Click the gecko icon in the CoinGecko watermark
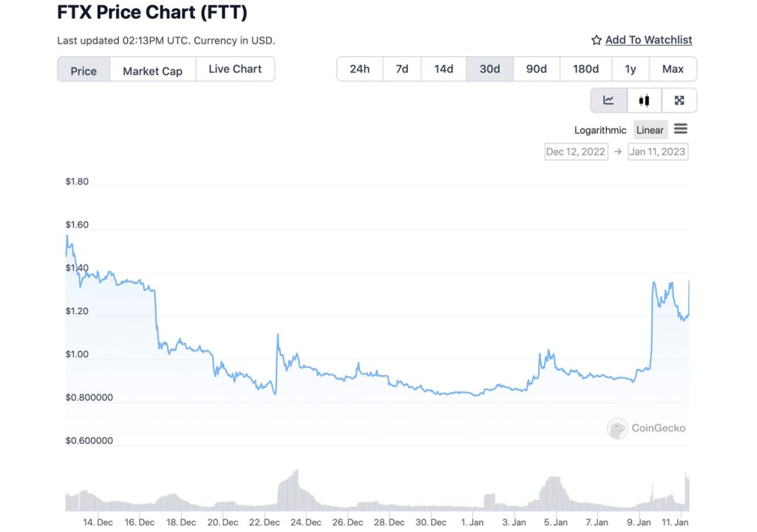The image size is (757, 532). tap(617, 429)
